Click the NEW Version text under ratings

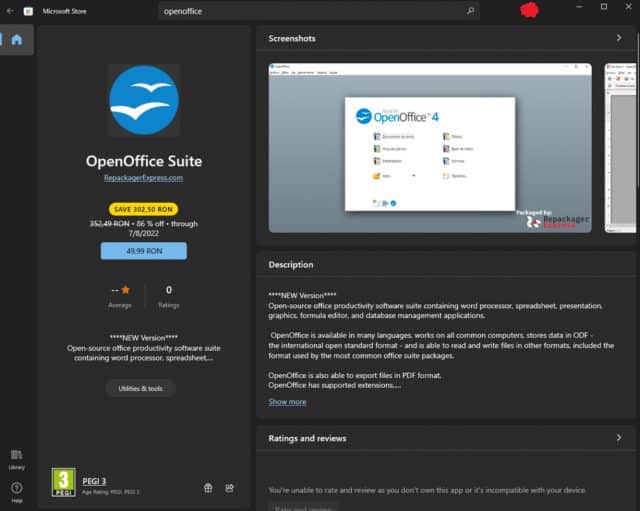coord(144,338)
